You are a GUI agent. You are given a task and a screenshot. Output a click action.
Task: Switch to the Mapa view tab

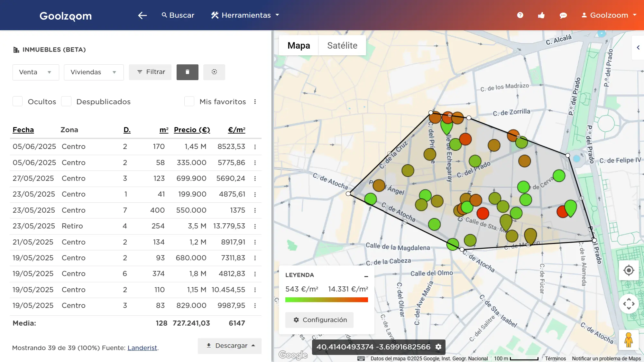pyautogui.click(x=299, y=45)
